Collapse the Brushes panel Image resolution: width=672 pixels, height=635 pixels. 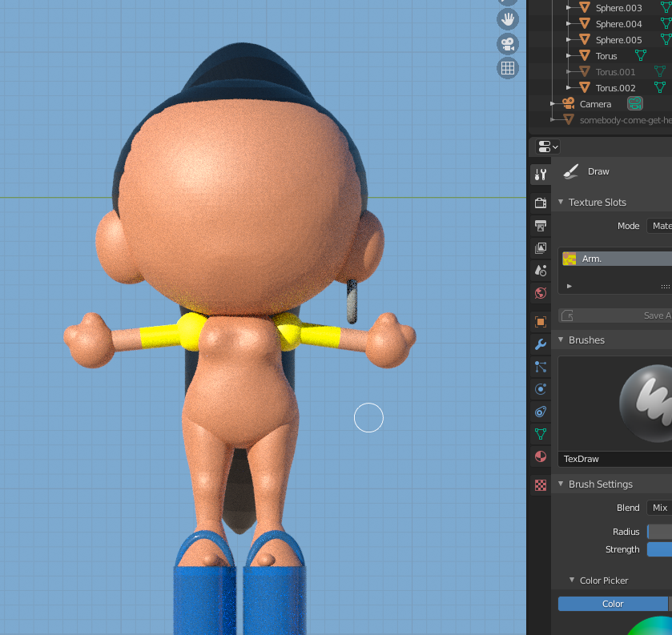(561, 340)
